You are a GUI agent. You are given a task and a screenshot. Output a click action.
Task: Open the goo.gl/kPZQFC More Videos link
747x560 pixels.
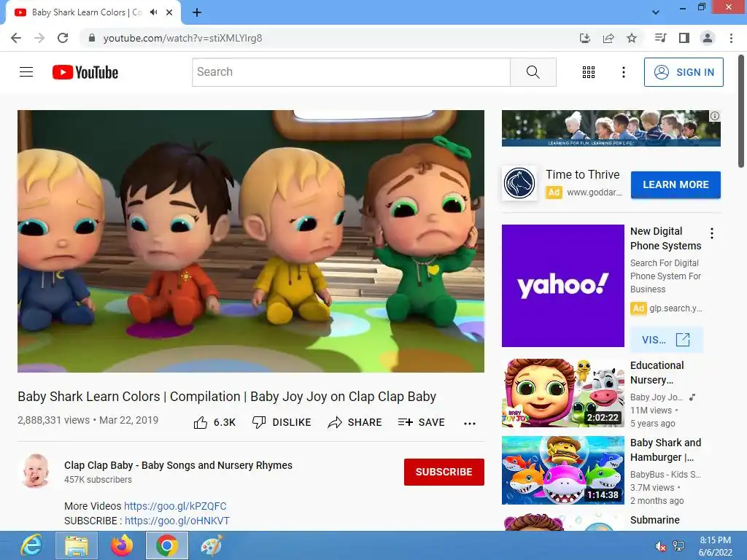point(175,506)
